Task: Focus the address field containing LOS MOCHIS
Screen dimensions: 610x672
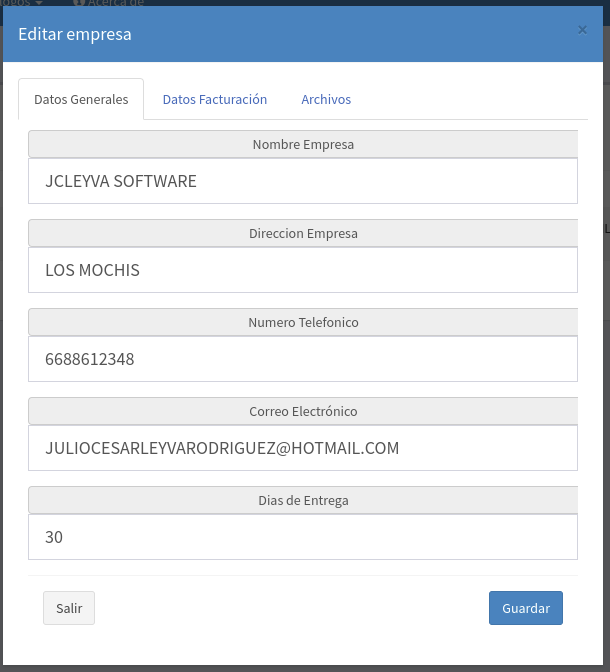Action: (303, 270)
